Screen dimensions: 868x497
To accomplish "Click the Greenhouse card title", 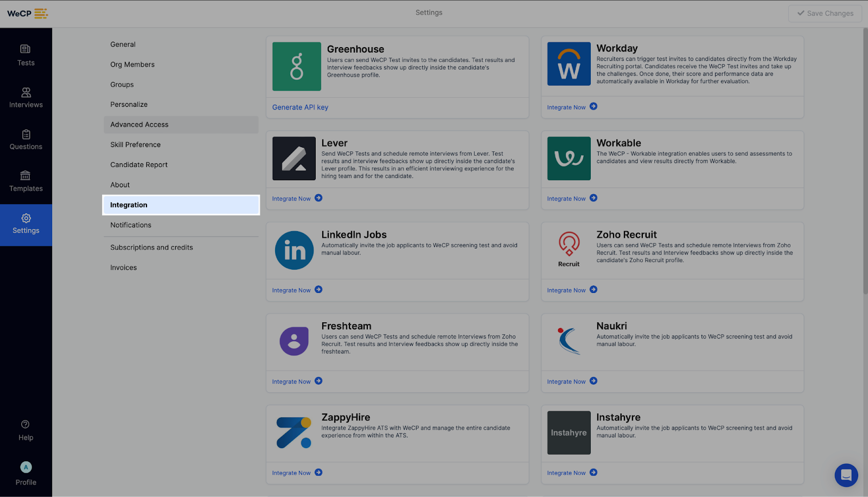I will pyautogui.click(x=355, y=49).
